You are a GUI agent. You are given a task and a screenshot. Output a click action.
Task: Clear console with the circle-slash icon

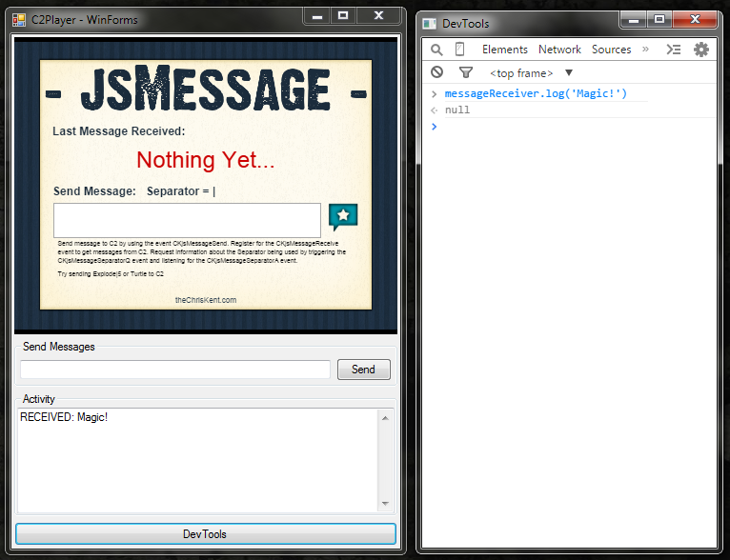(436, 72)
